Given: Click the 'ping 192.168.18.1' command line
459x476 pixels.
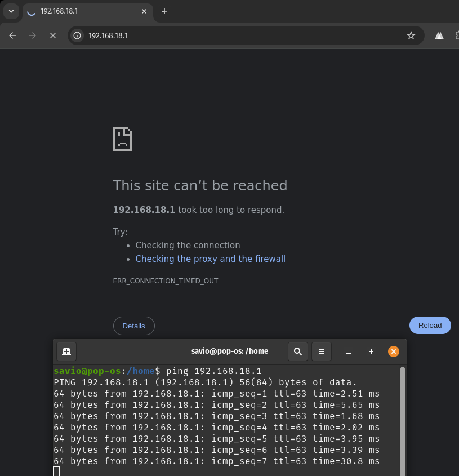Looking at the screenshot, I should [213, 371].
